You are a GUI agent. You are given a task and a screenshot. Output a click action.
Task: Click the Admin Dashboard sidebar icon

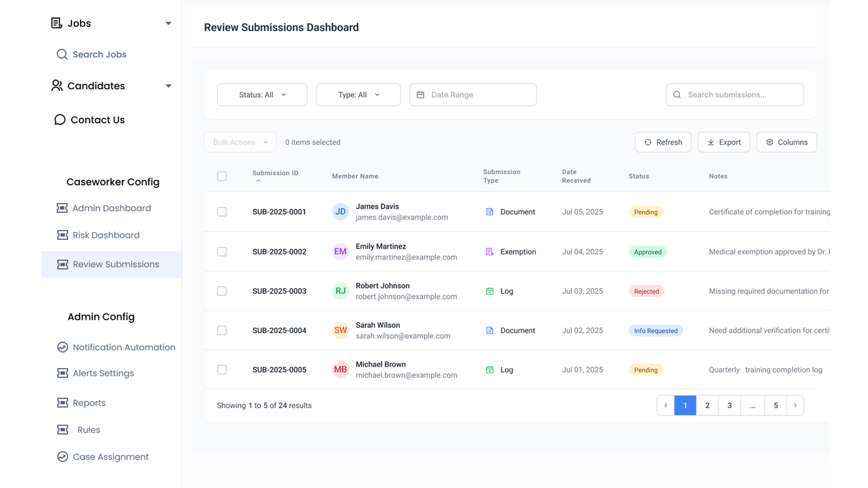click(x=62, y=208)
